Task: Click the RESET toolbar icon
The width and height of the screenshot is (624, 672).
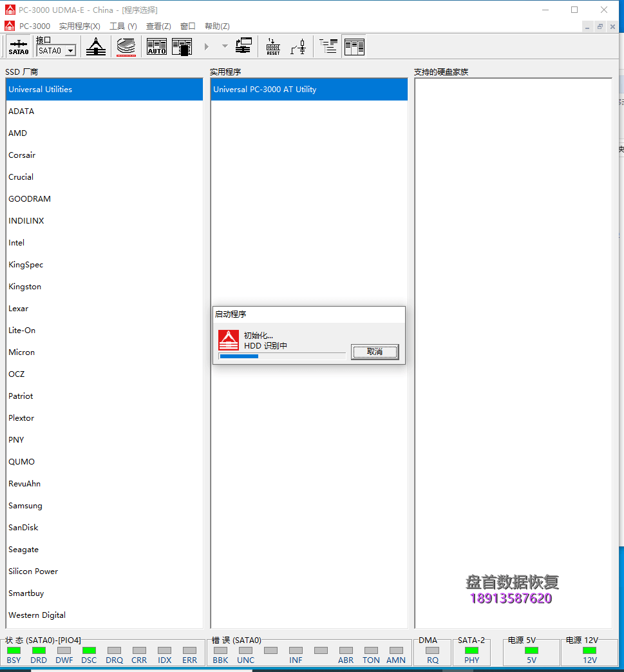Action: pos(273,47)
